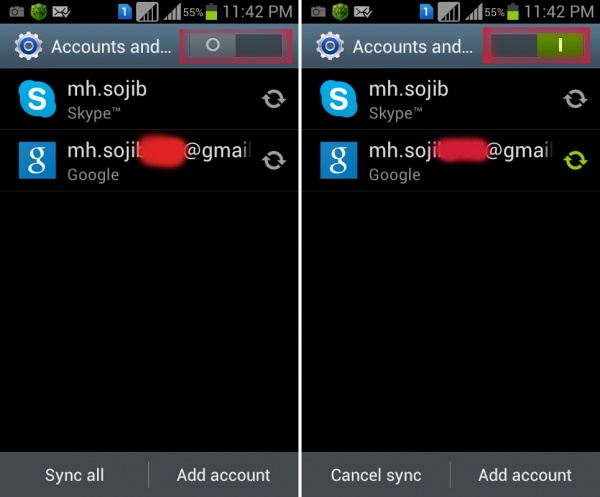Tap Skype sync icon in right screen

[575, 99]
